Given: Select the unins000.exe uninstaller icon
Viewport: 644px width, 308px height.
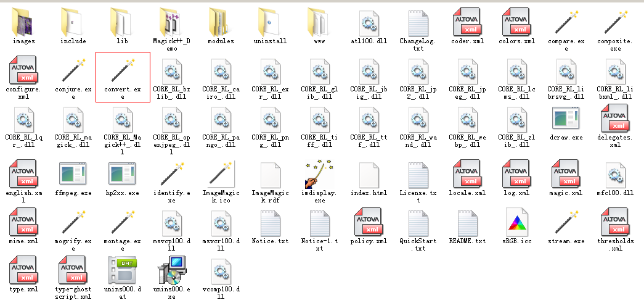Looking at the screenshot, I should pyautogui.click(x=172, y=270).
